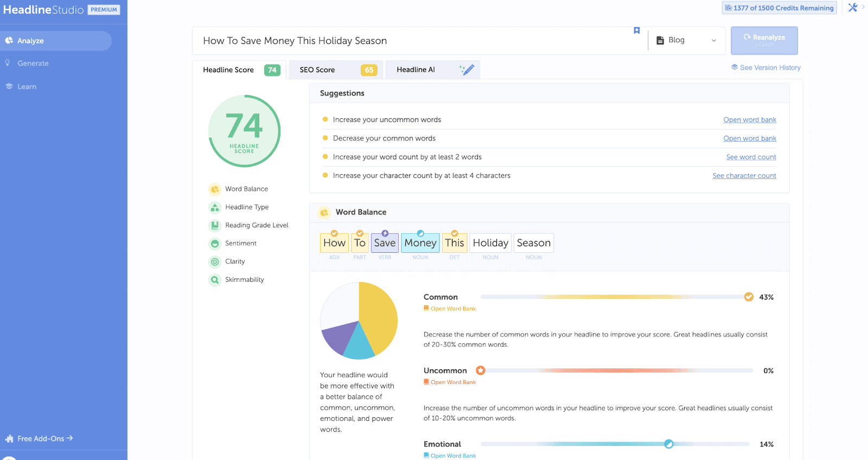Click the bookmark icon in headline field
This screenshot has height=460, width=868.
click(637, 30)
